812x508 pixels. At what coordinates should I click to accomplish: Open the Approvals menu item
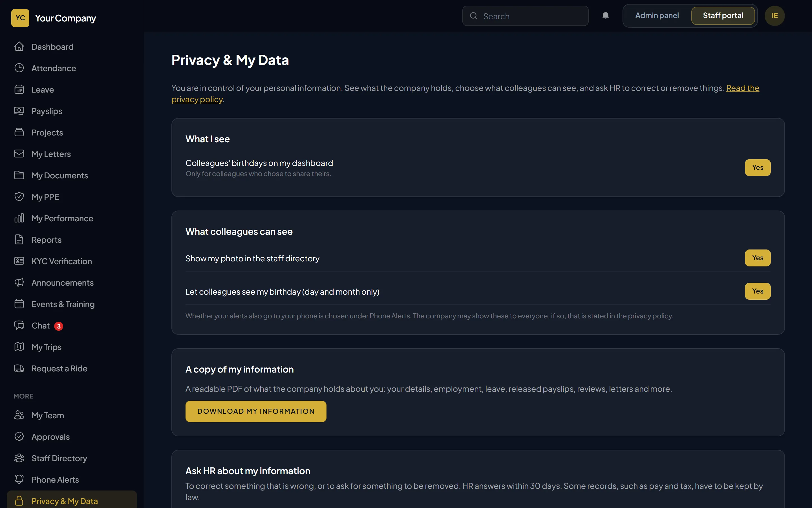[72, 437]
